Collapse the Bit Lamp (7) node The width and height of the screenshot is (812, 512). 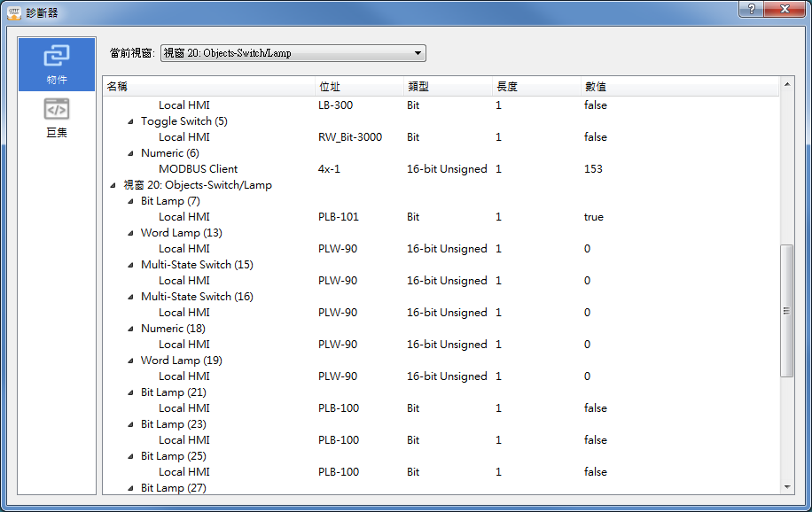pos(130,201)
